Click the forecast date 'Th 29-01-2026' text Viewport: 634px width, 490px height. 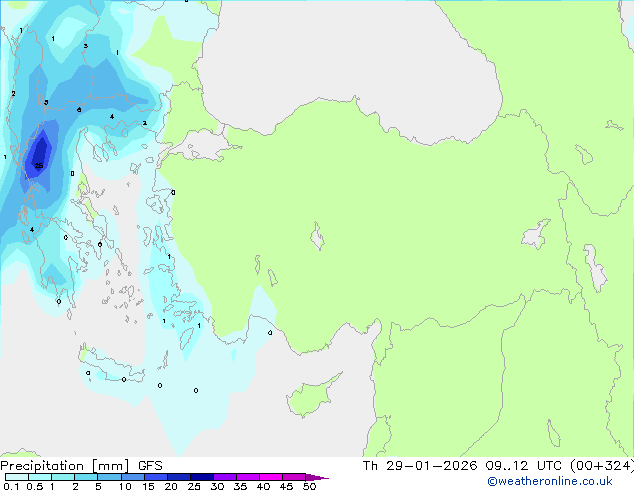point(420,466)
